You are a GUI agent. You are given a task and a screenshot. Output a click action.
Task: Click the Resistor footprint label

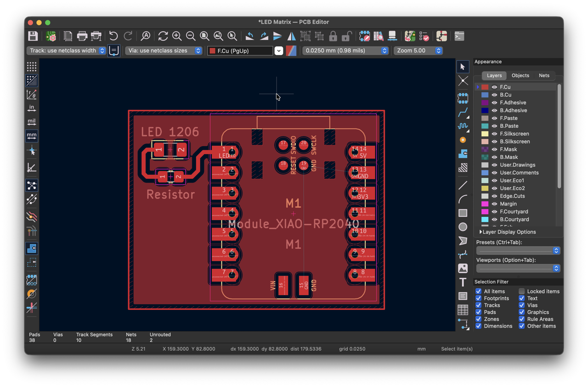click(x=170, y=194)
